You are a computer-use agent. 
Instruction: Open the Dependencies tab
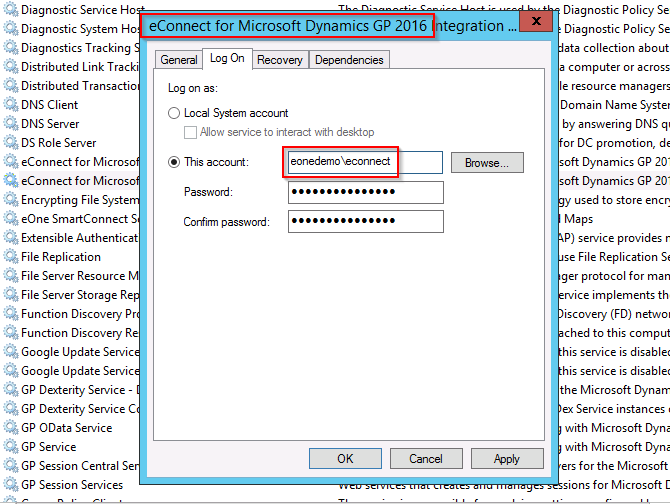pos(349,60)
